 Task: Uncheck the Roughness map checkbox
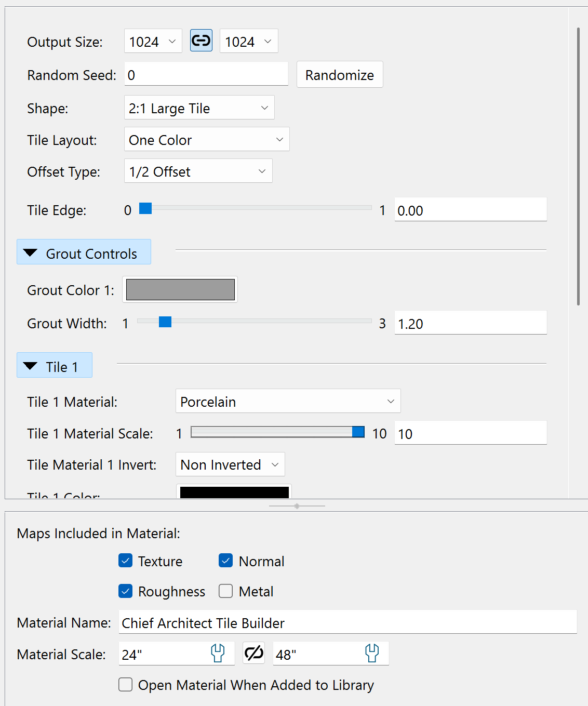point(126,591)
